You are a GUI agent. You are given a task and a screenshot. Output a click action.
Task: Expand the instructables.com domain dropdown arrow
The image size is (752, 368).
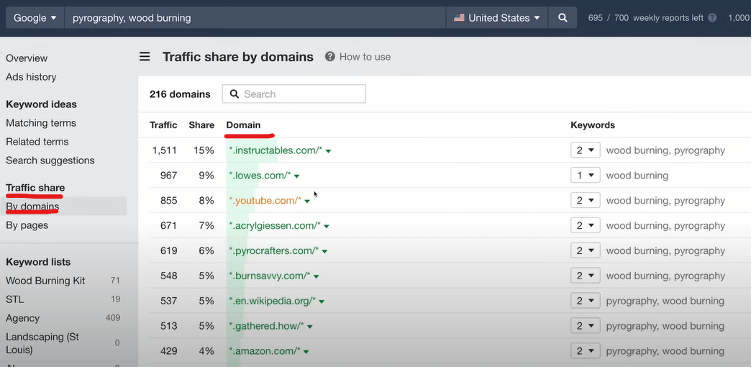(329, 151)
